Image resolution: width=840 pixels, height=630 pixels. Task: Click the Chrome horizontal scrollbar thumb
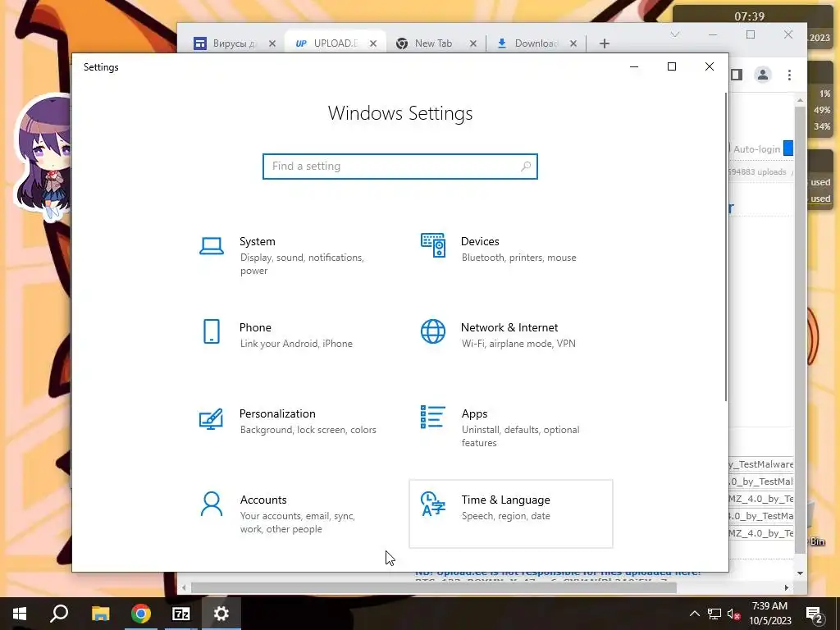(434, 587)
